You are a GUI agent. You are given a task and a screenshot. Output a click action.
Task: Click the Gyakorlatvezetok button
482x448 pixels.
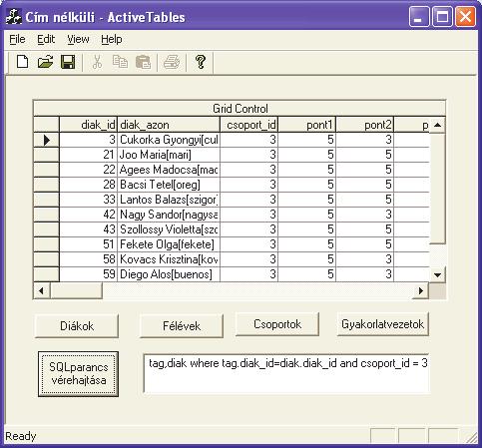pyautogui.click(x=383, y=323)
